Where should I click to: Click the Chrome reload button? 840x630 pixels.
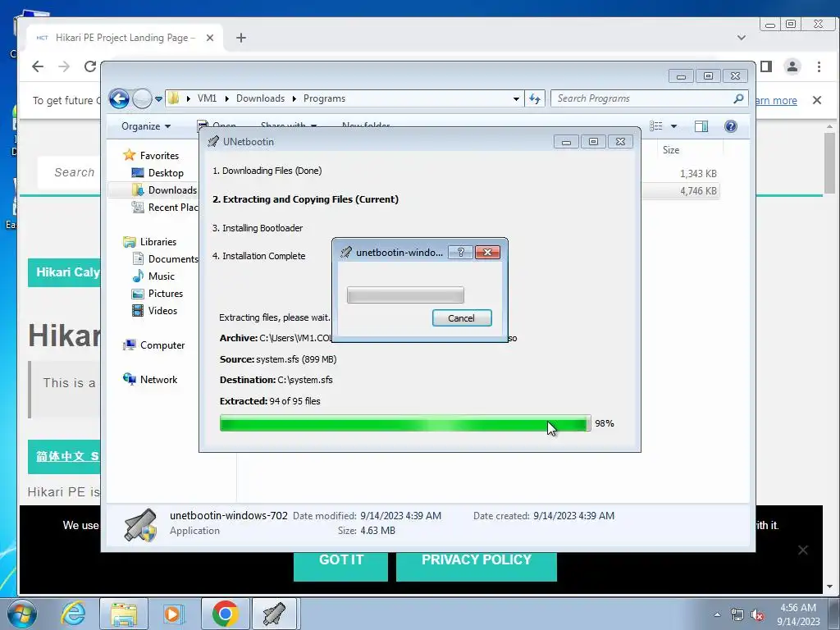click(x=90, y=66)
